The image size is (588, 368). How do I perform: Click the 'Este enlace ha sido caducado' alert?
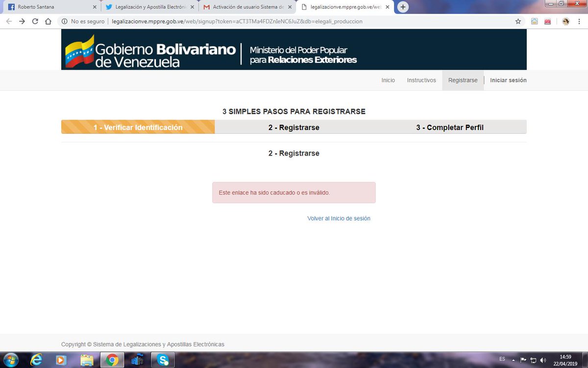[x=294, y=193]
